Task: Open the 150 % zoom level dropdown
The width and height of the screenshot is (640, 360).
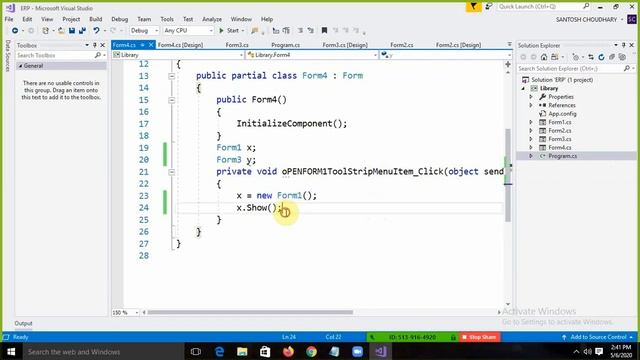Action: click(125, 313)
